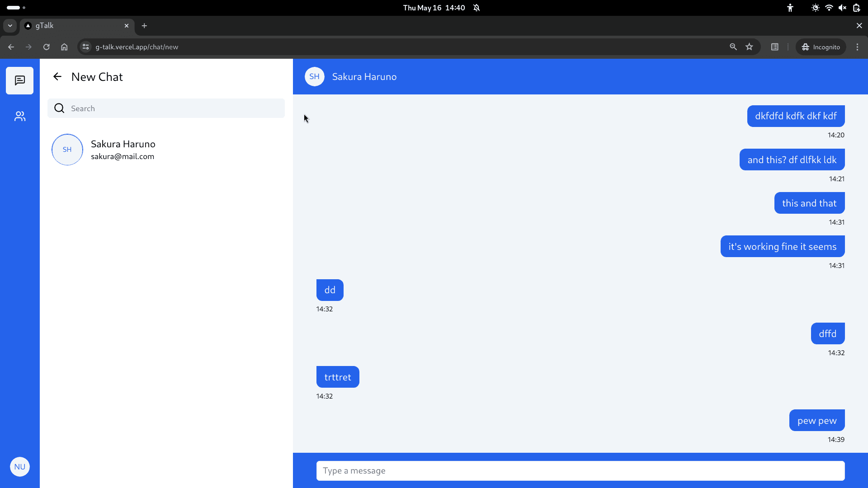
Task: Click the search icon in New Chat panel
Action: (59, 108)
